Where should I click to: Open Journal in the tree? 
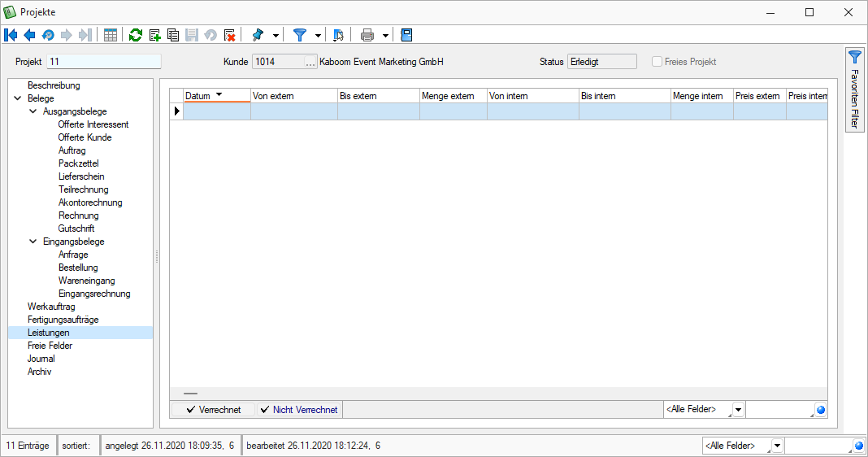click(x=41, y=359)
